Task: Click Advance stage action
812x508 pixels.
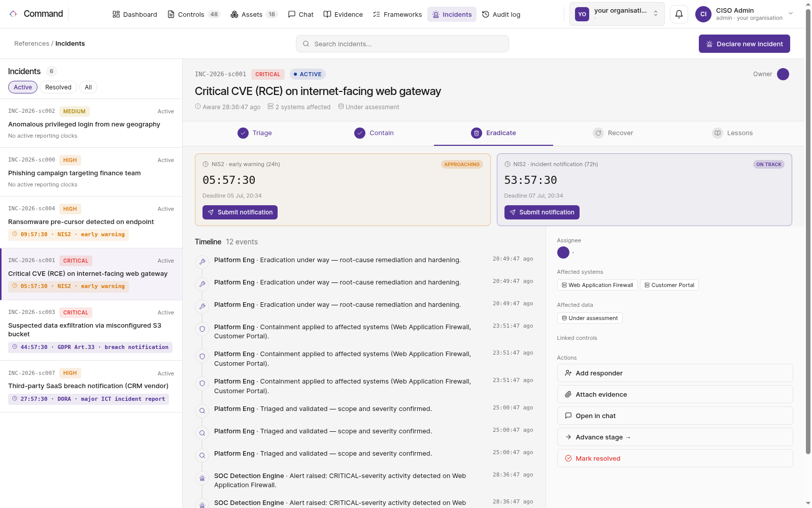Action: 675,437
